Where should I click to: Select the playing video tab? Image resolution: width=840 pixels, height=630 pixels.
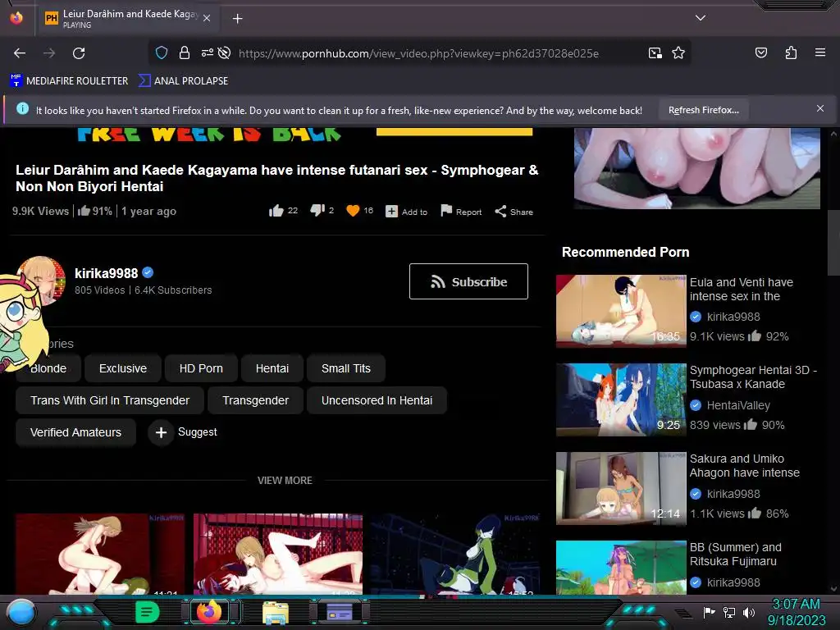point(127,19)
